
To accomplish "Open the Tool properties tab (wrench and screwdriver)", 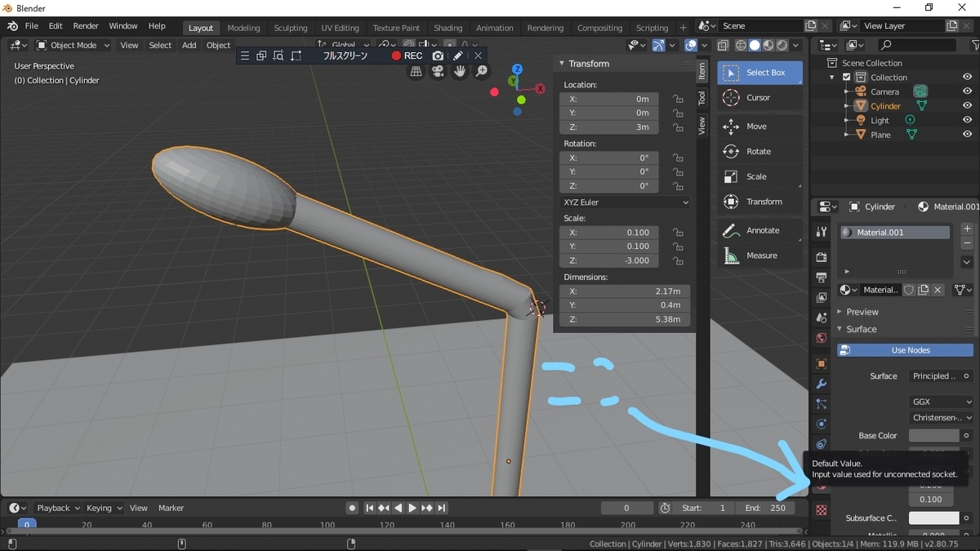I will (x=822, y=233).
